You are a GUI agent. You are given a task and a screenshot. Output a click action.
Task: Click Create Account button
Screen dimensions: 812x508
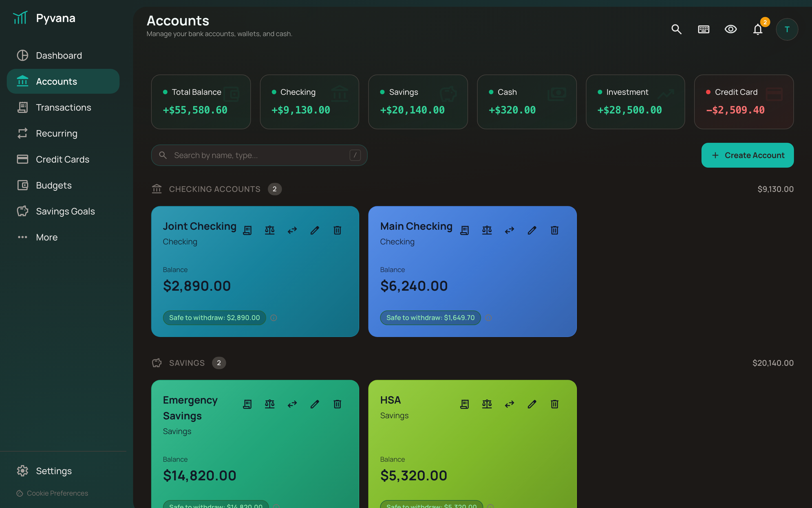[747, 155]
